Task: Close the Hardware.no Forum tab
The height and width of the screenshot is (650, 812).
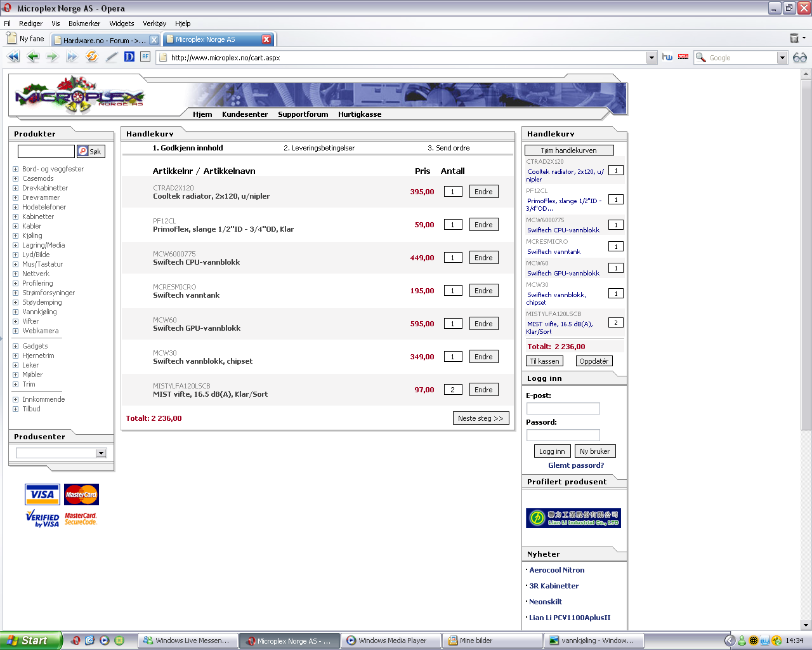Action: (154, 40)
